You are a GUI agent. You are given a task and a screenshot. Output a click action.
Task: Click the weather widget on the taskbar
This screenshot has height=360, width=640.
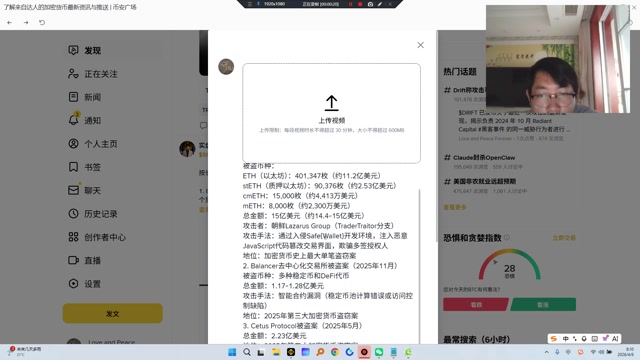[x=24, y=351]
